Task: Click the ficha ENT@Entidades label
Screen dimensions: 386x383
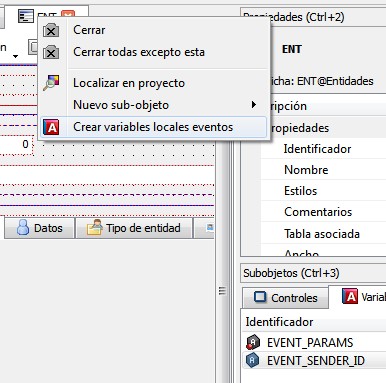Action: point(322,81)
